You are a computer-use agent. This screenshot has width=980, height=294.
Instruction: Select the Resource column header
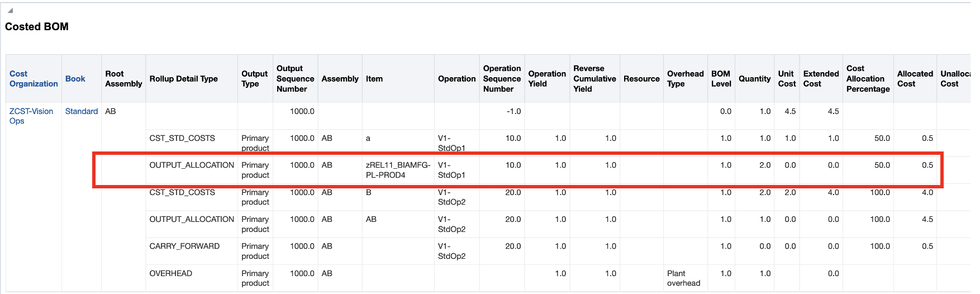pyautogui.click(x=641, y=79)
